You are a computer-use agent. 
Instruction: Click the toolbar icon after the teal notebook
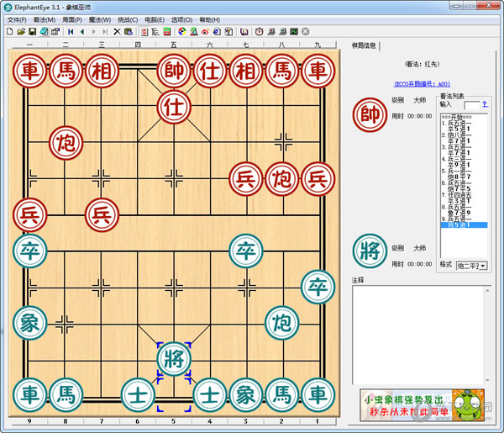click(55, 31)
